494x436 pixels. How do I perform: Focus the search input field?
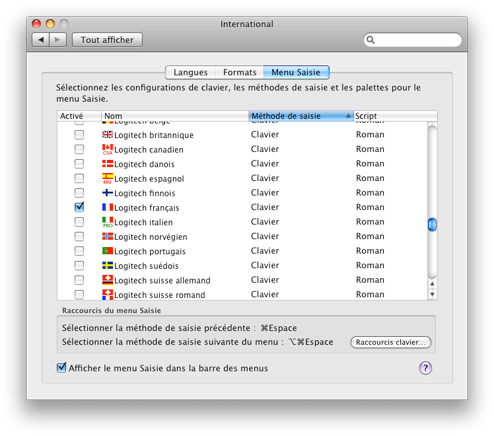tap(413, 40)
